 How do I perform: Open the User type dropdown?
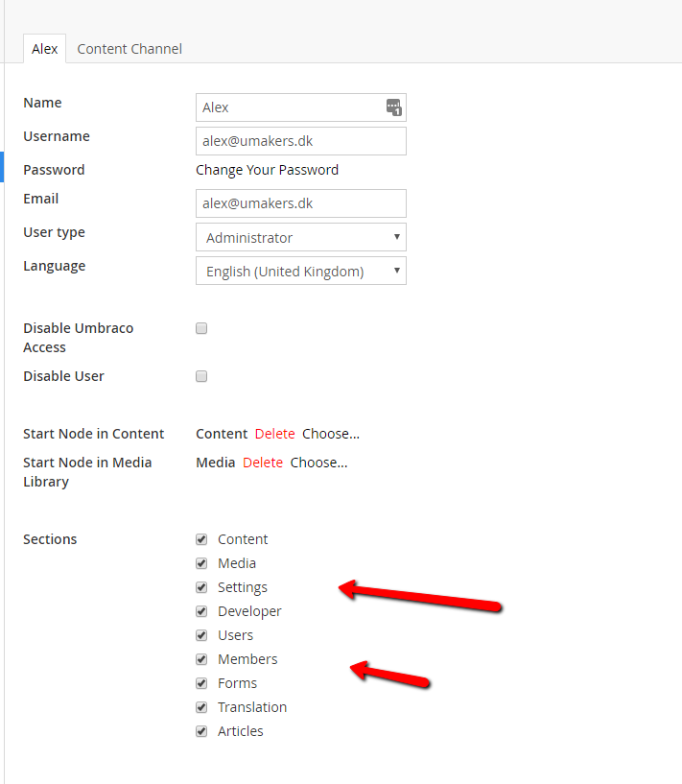pyautogui.click(x=300, y=237)
